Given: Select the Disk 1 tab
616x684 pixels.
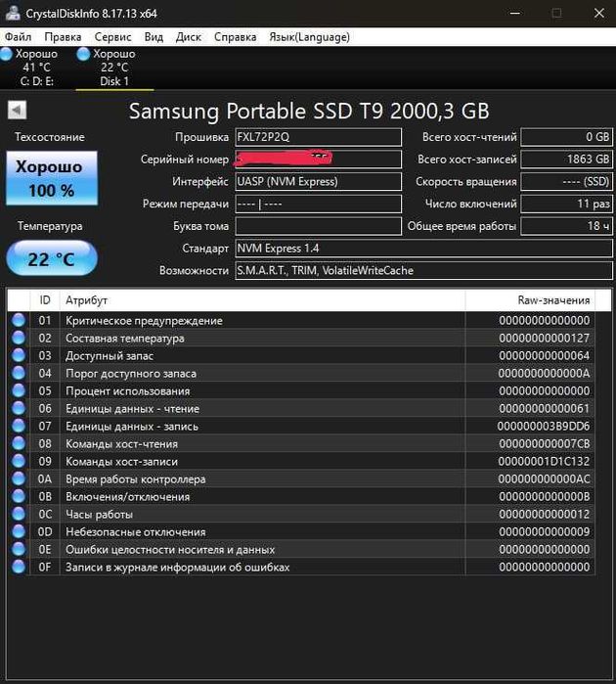Looking at the screenshot, I should click(114, 68).
